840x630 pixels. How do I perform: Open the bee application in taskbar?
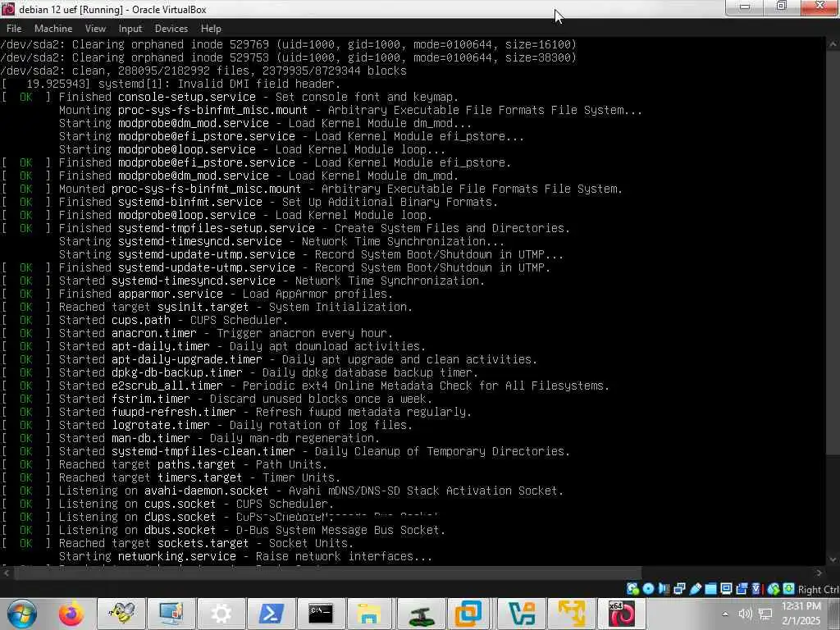point(121,614)
